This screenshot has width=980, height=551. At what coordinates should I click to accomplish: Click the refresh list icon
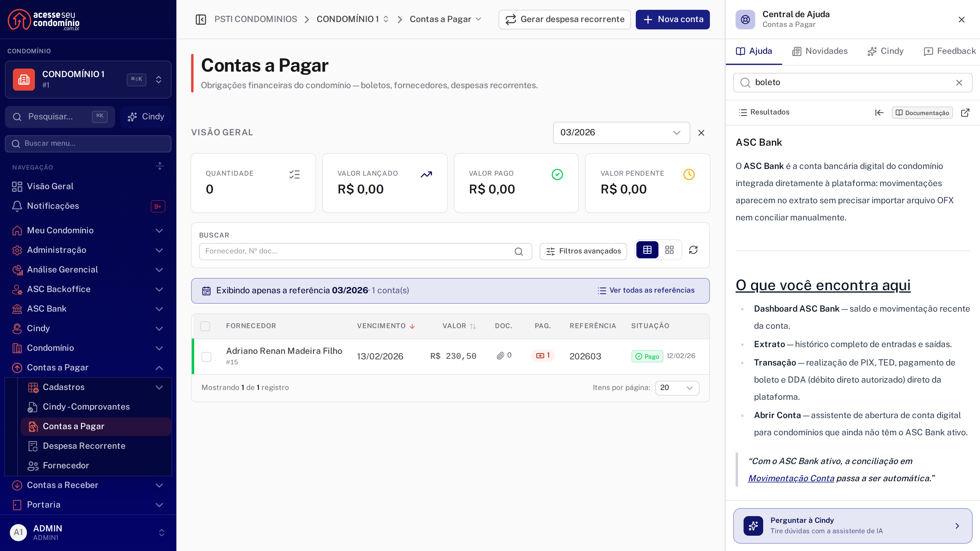tap(693, 250)
